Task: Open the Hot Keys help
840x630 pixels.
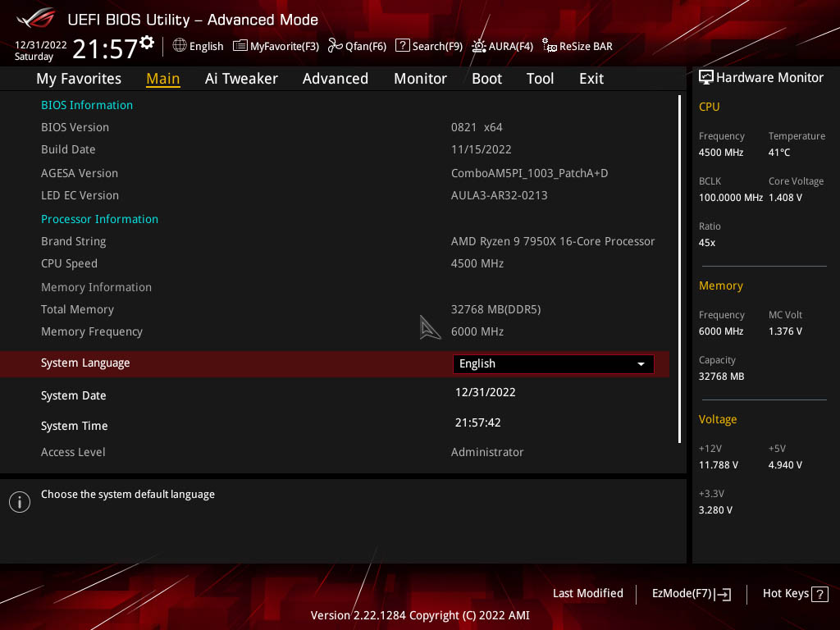Action: 795,594
